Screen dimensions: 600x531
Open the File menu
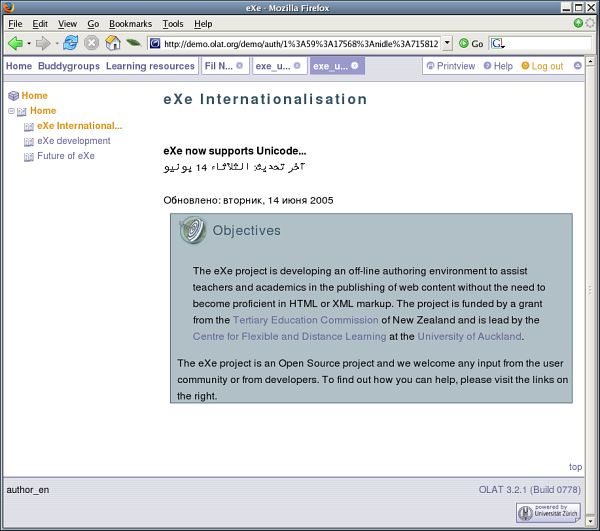(x=15, y=24)
